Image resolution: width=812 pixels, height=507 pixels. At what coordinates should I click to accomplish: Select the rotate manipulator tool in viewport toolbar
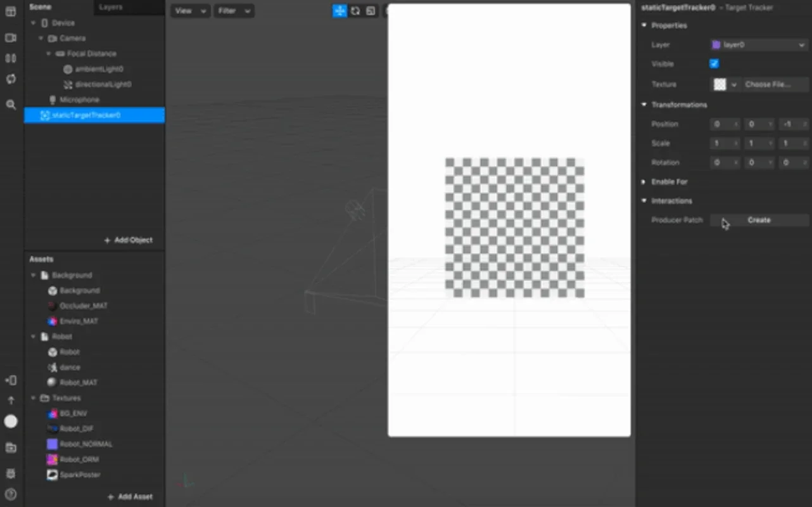pyautogui.click(x=355, y=11)
